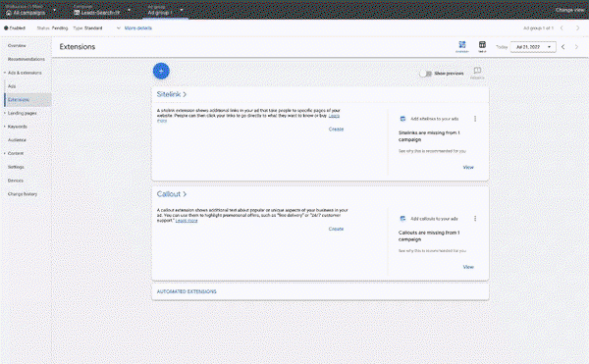Click the Add sitelinks recommendation icon
Viewport: 589px width, 364px height.
point(402,119)
